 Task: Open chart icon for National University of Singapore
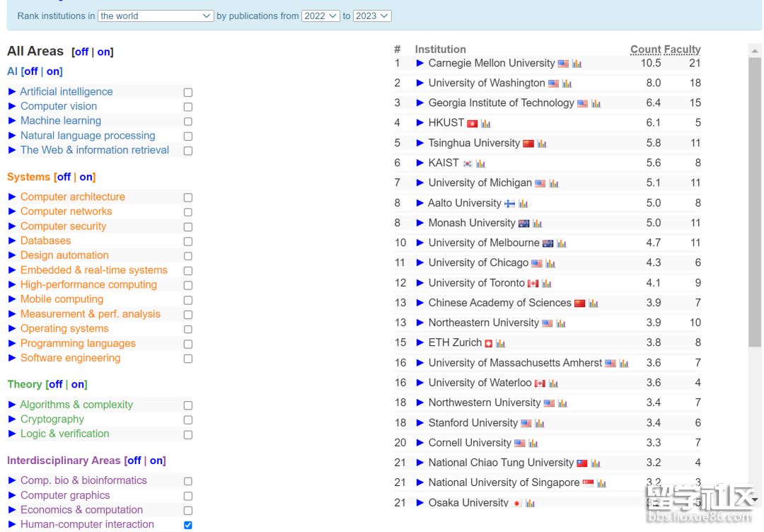click(x=601, y=483)
